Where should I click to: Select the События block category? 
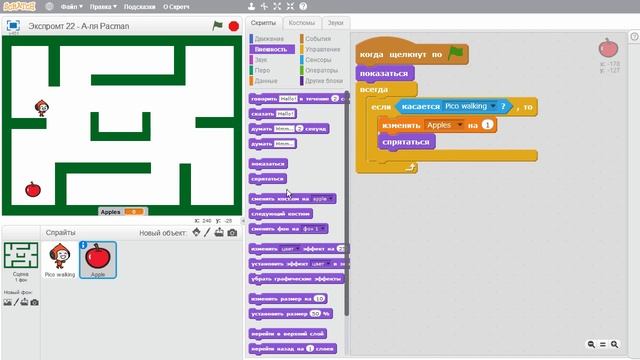318,39
